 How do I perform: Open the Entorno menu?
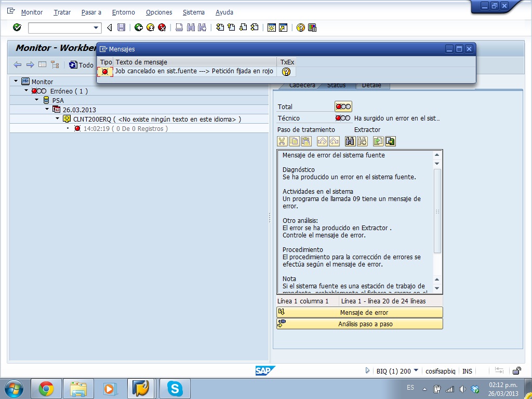(123, 12)
